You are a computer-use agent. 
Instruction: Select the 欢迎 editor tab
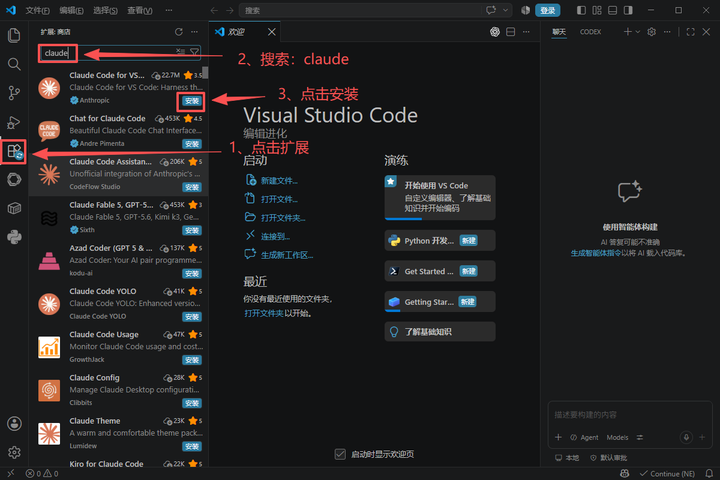(x=245, y=32)
